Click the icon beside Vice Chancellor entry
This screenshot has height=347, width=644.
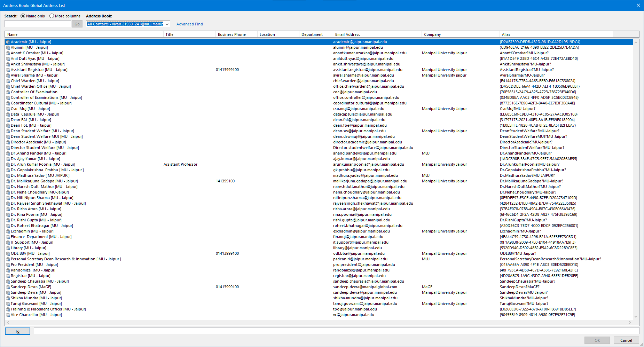[x=8, y=315]
